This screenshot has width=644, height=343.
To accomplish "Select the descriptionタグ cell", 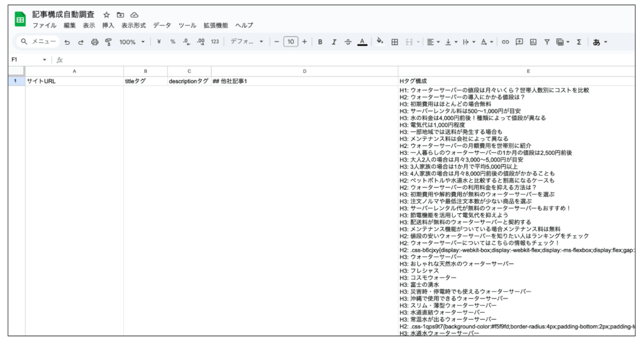I will pos(189,81).
